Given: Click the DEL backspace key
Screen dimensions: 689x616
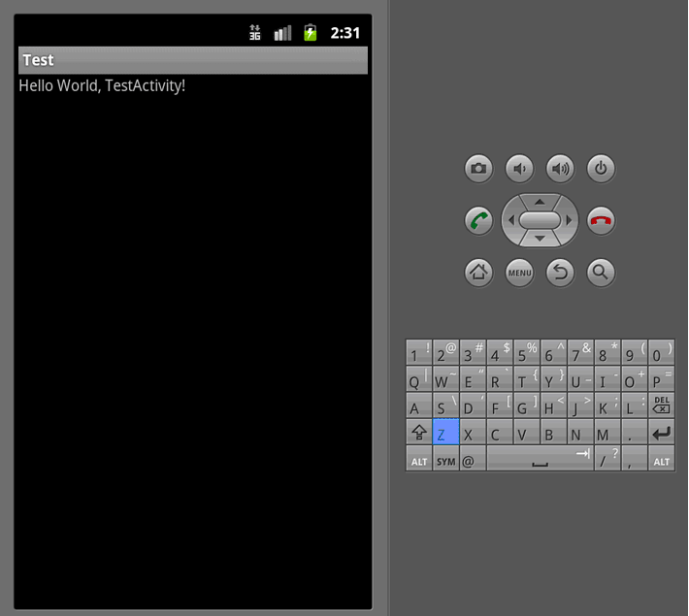Looking at the screenshot, I should tap(661, 405).
